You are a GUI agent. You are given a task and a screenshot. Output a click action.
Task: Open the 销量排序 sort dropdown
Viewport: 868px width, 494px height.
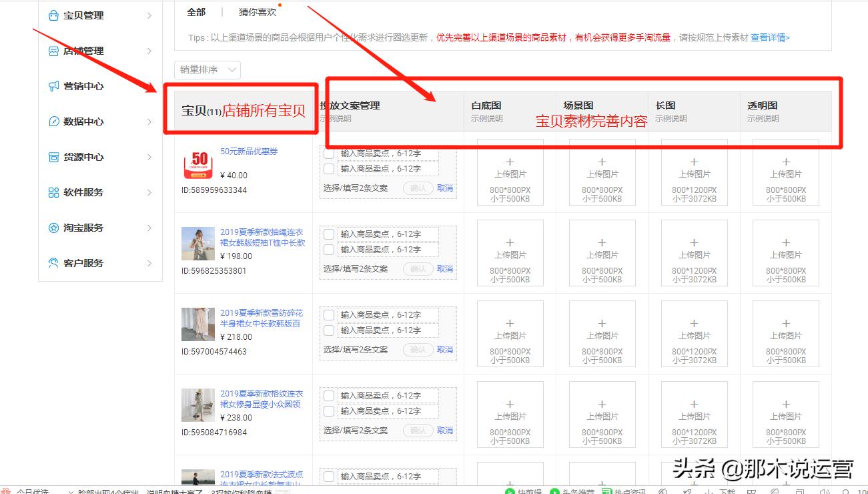tap(207, 69)
